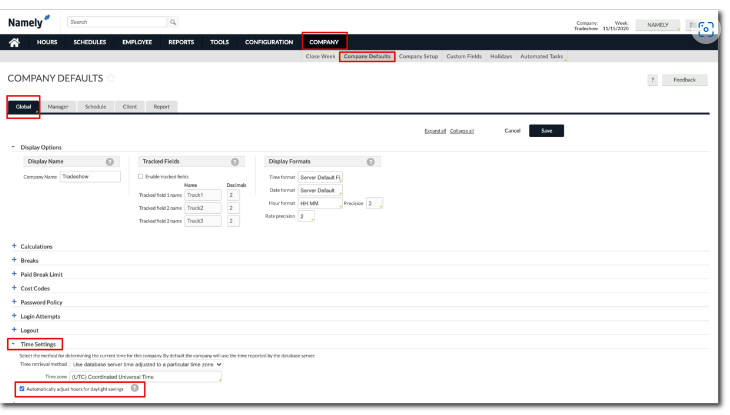Expand the Password Policy section
Image resolution: width=730 pixels, height=415 pixels.
point(14,301)
